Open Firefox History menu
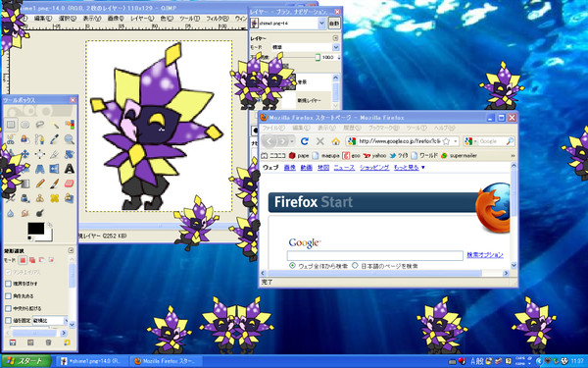This screenshot has height=368, width=588. pos(352,128)
